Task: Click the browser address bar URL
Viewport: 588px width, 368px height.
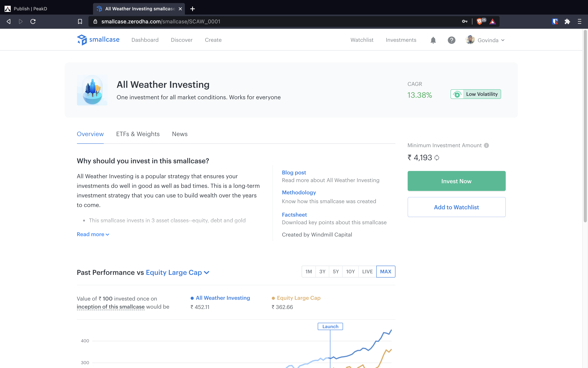Action: point(161,21)
